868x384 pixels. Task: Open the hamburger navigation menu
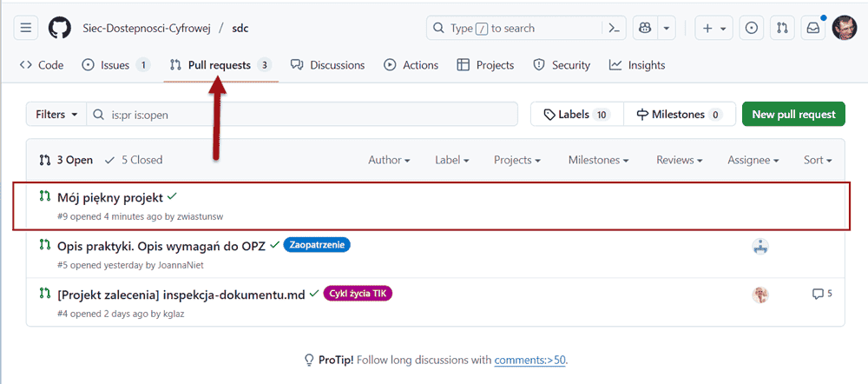point(26,28)
